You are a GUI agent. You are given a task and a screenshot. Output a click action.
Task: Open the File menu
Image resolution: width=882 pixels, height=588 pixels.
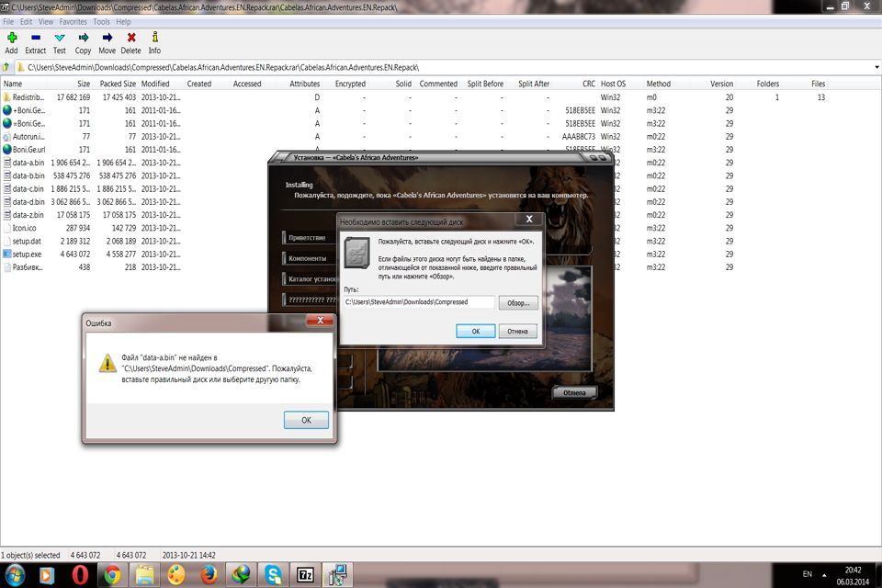tap(8, 22)
